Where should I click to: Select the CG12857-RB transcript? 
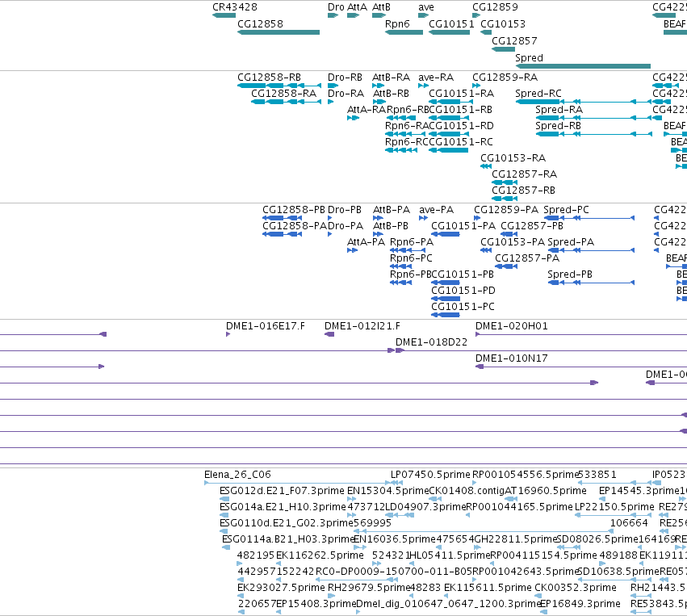pyautogui.click(x=505, y=199)
